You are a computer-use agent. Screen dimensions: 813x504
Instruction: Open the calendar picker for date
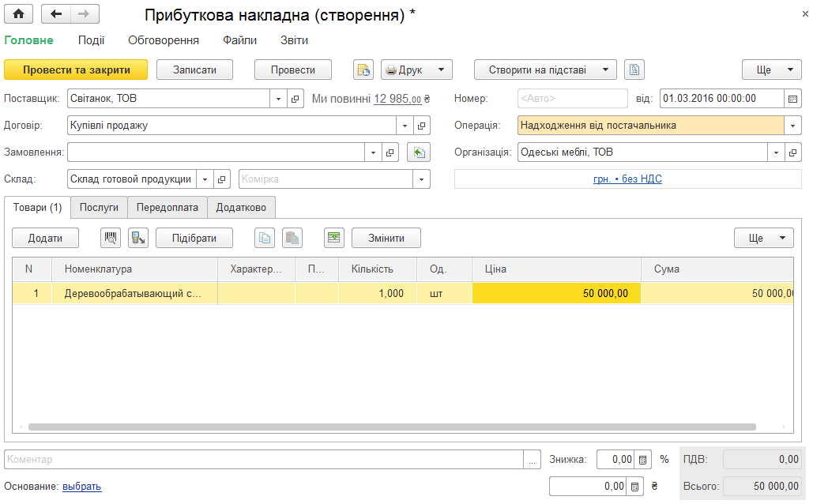click(x=792, y=99)
